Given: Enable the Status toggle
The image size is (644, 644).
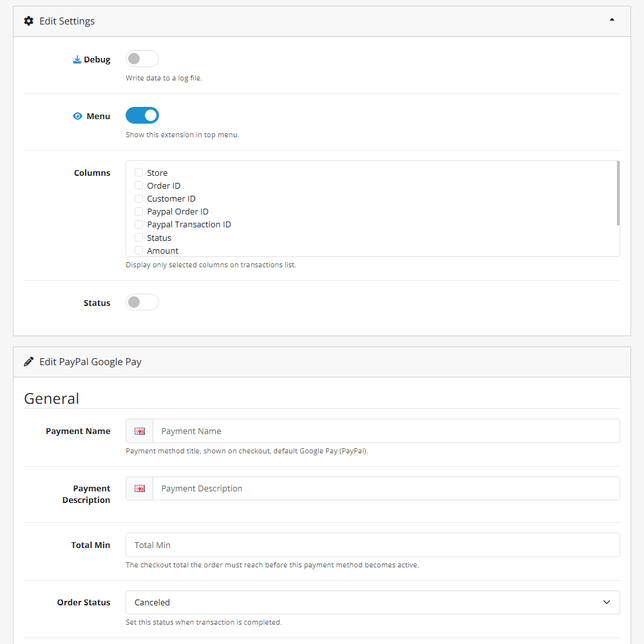Looking at the screenshot, I should point(142,302).
